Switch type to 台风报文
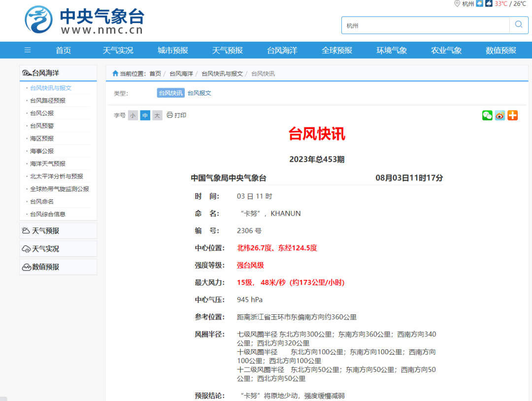 tap(199, 93)
